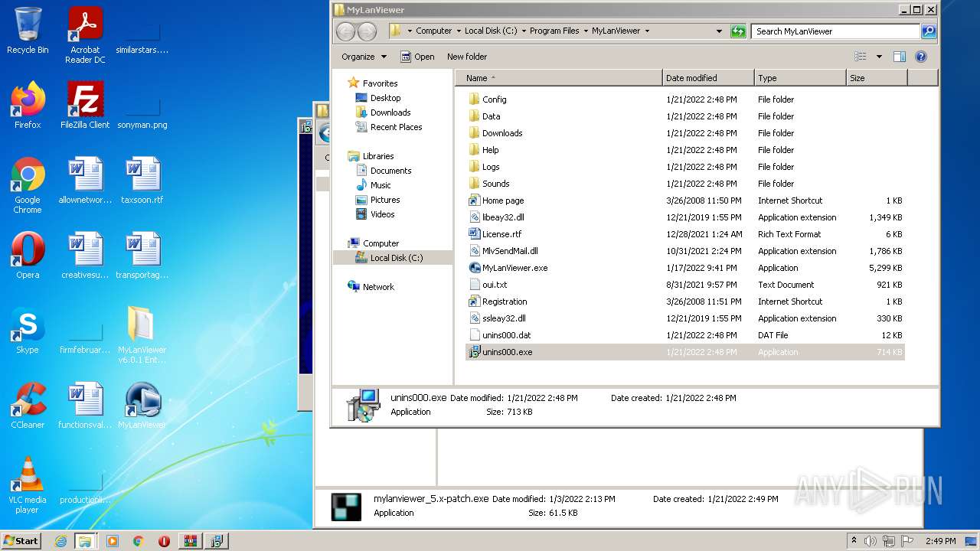Viewport: 980px width, 551px height.
Task: Select the Logs folder
Action: pos(483,167)
